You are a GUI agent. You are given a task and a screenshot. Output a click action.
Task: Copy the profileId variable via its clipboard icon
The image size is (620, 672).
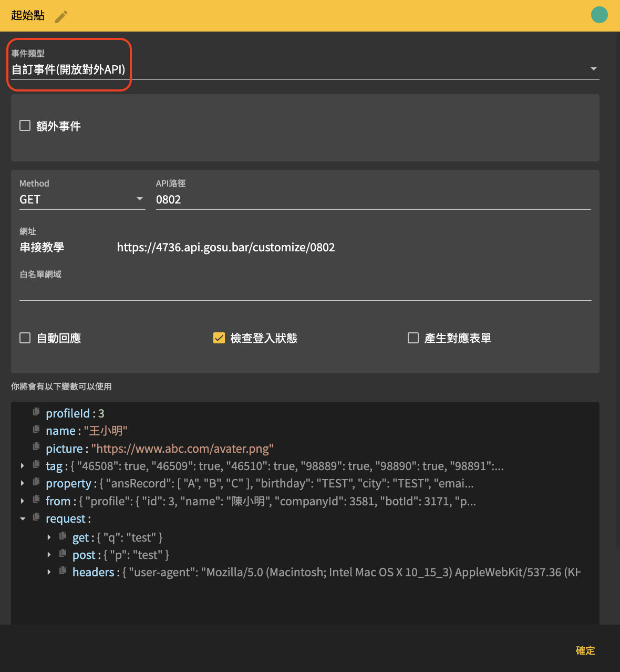[x=36, y=412]
